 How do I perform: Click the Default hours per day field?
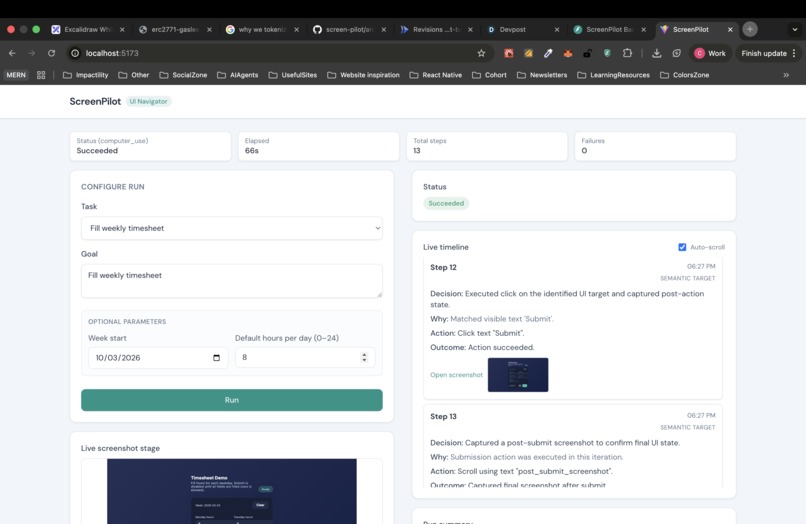[305, 357]
